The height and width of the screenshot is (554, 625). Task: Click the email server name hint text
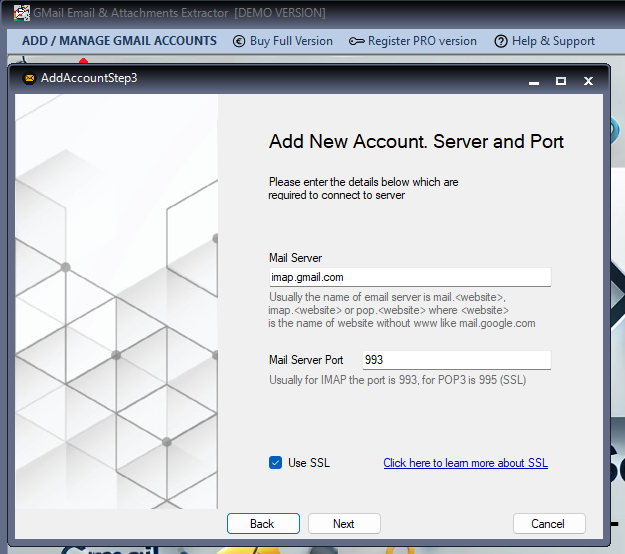[402, 310]
